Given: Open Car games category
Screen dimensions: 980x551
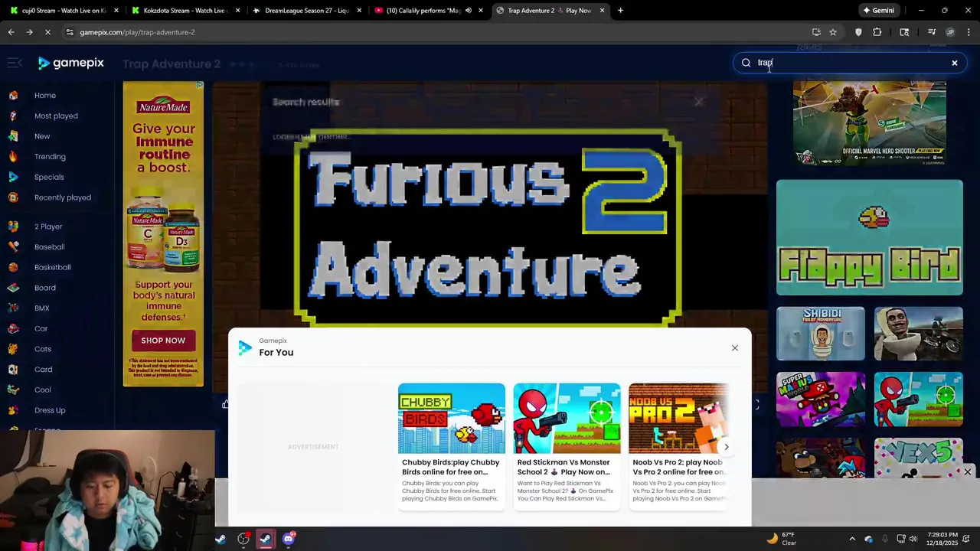Looking at the screenshot, I should pos(41,328).
